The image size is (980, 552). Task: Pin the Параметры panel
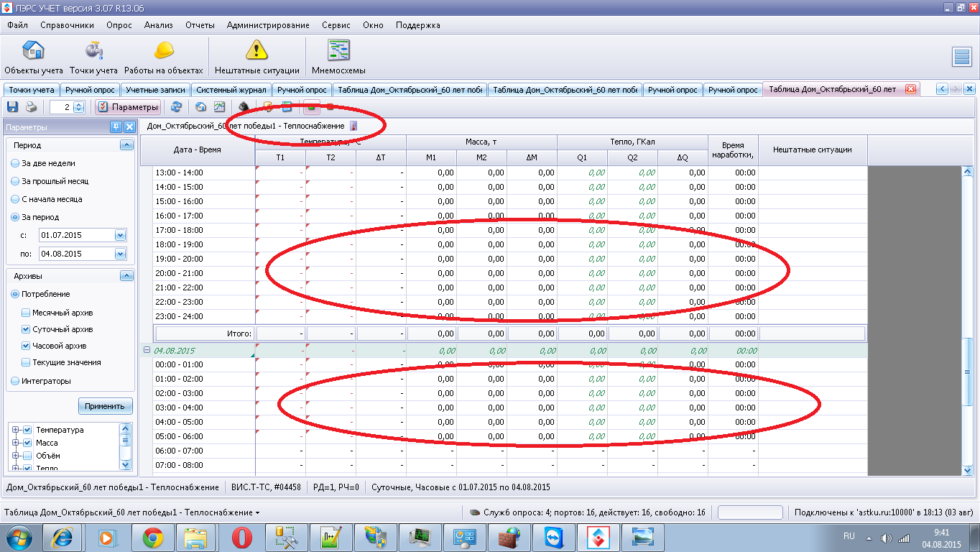click(116, 127)
